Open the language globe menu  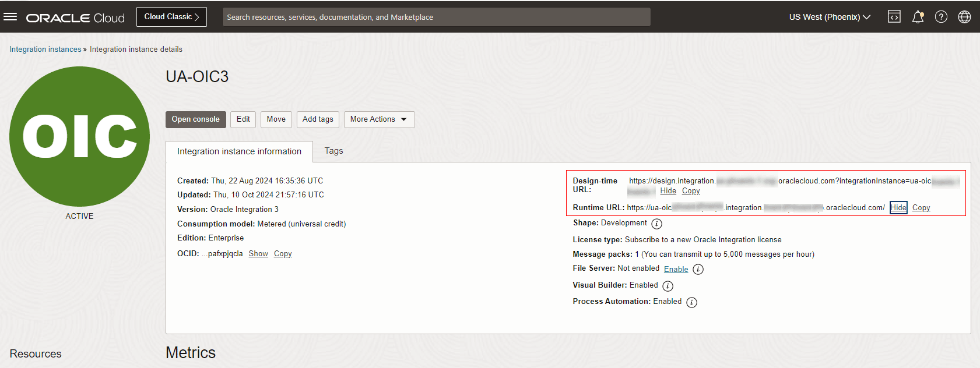click(964, 17)
